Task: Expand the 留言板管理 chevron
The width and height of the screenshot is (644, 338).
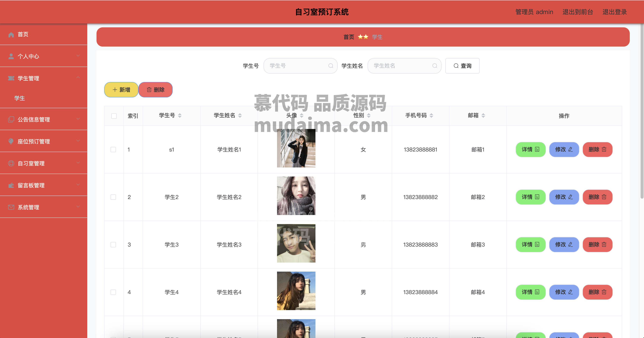Action: click(78, 185)
